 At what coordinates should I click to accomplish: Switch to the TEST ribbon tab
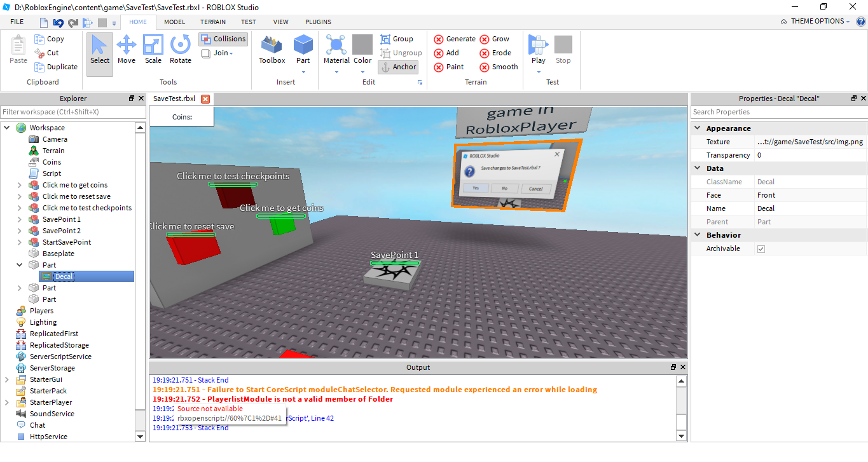point(249,22)
